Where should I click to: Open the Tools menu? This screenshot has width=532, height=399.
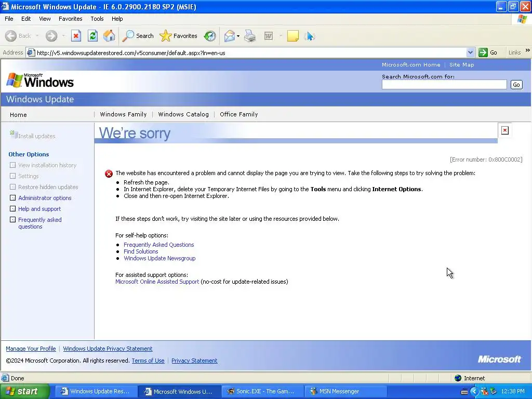point(97,19)
